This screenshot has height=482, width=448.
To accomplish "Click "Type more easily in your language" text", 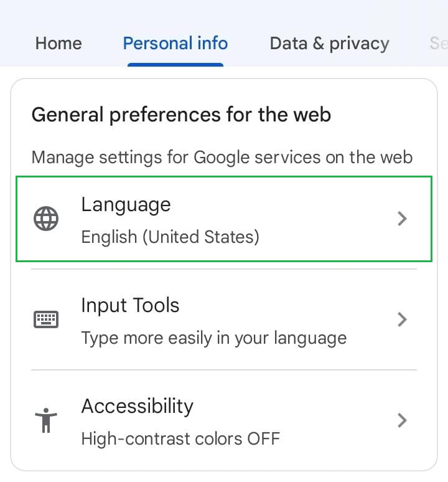I will pyautogui.click(x=214, y=338).
